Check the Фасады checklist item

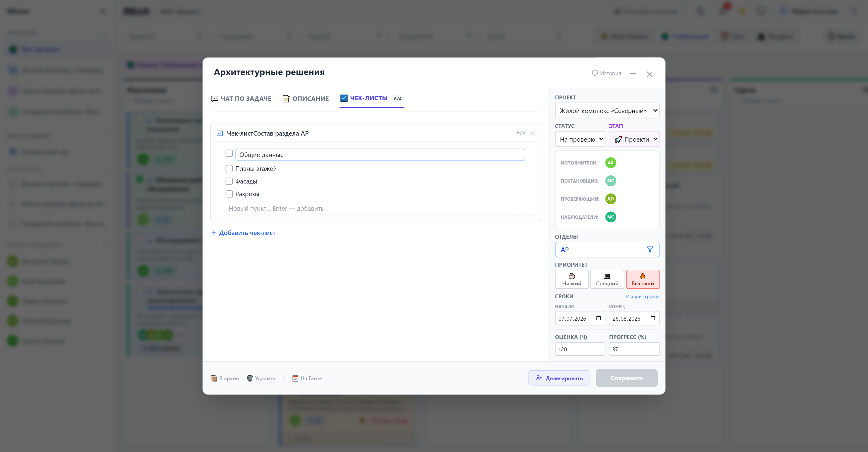(x=229, y=181)
